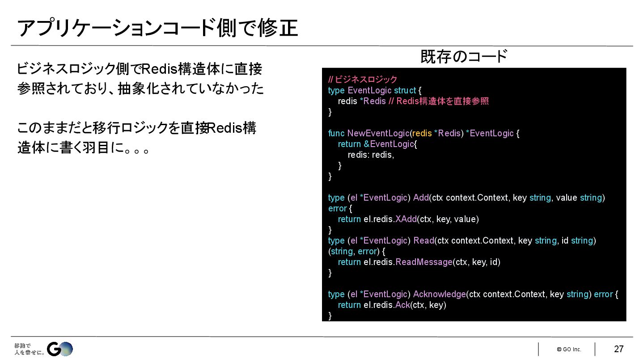The height and width of the screenshot is (362, 644).
Task: Click the slide number 27
Action: point(619,349)
